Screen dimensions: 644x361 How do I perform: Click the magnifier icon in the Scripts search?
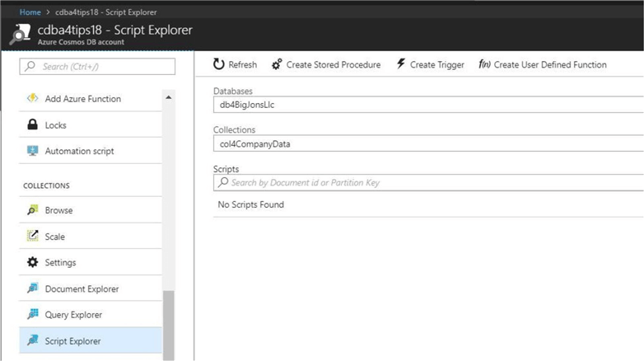[x=223, y=182]
